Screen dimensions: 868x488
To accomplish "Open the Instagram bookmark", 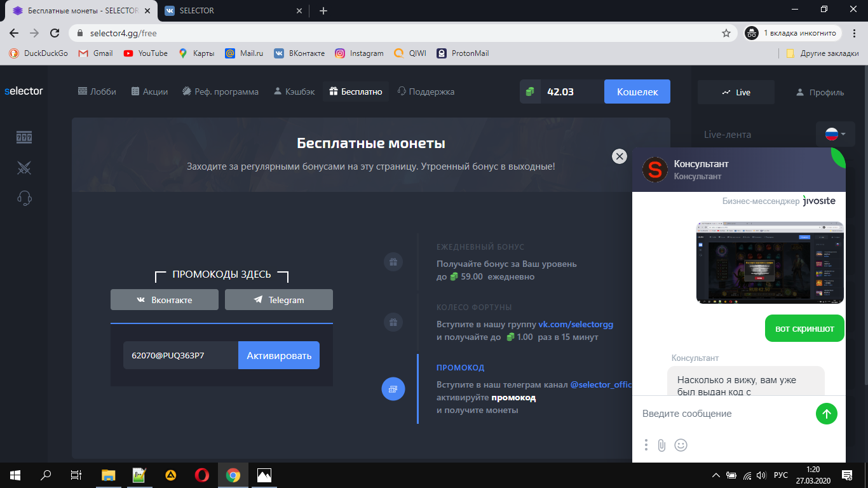I will pyautogui.click(x=360, y=53).
